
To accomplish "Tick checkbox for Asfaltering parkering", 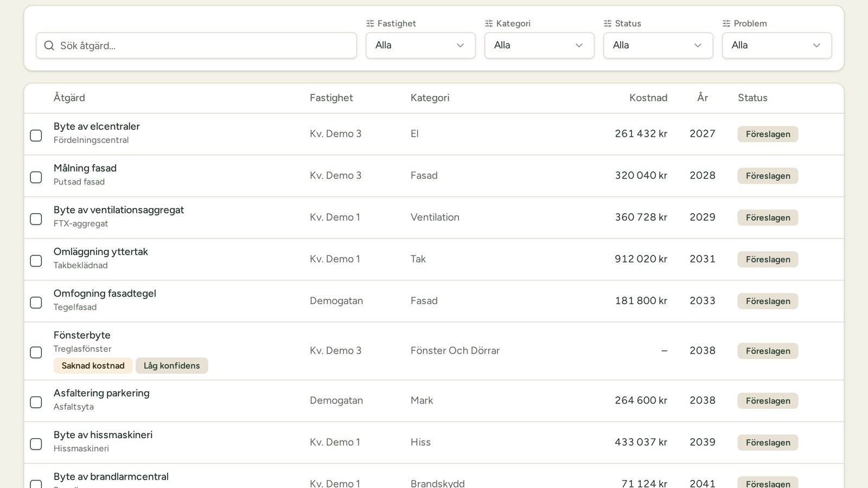I will (36, 402).
